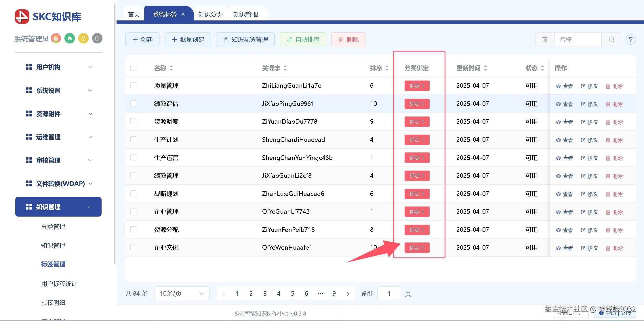Expand the 用户机构 sidebar menu
The image size is (644, 321).
[58, 67]
